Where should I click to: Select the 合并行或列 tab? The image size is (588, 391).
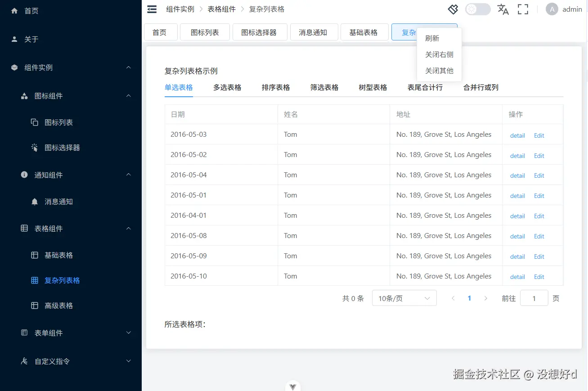pos(481,88)
